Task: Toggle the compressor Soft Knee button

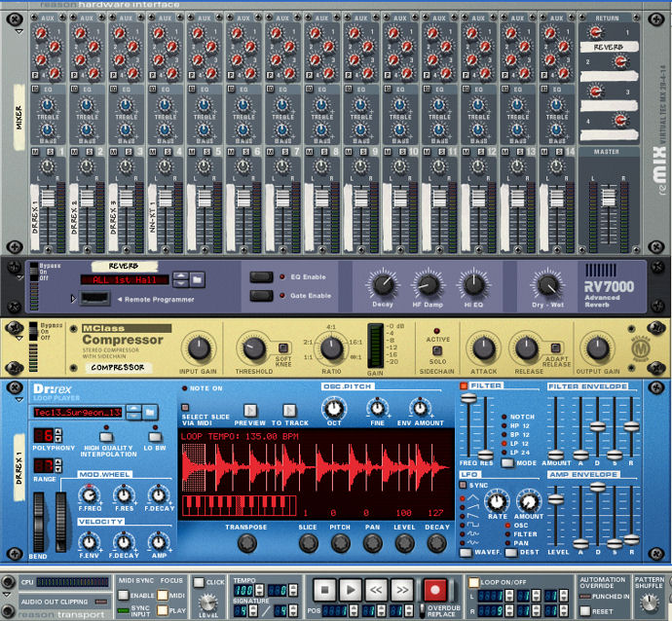Action: 283,347
